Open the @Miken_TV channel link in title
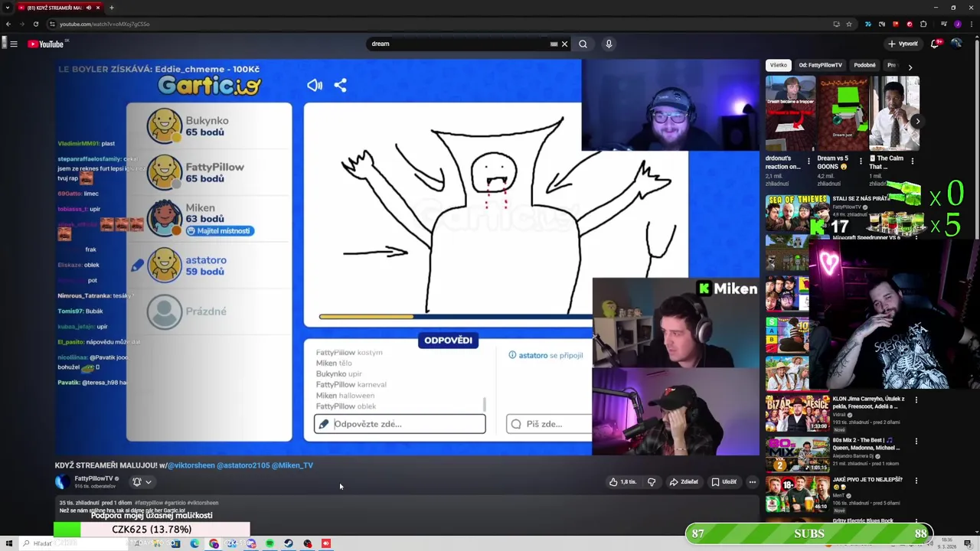The image size is (980, 551). (292, 465)
